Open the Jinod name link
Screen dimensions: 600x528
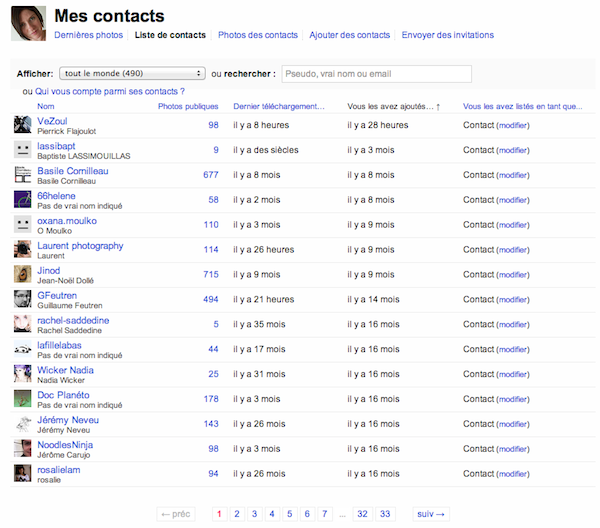[x=49, y=270]
